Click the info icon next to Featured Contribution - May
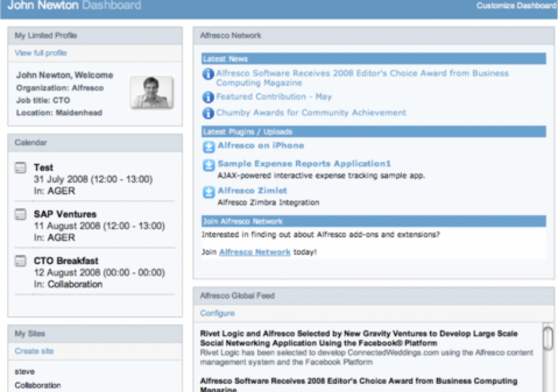Screen dimensions: 558x392 click(208, 97)
